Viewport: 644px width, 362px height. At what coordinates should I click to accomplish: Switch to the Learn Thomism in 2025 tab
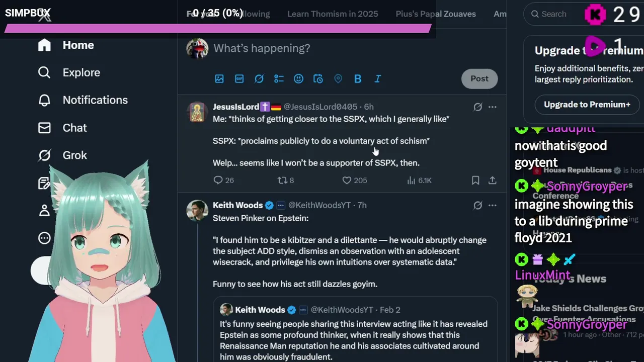(333, 14)
